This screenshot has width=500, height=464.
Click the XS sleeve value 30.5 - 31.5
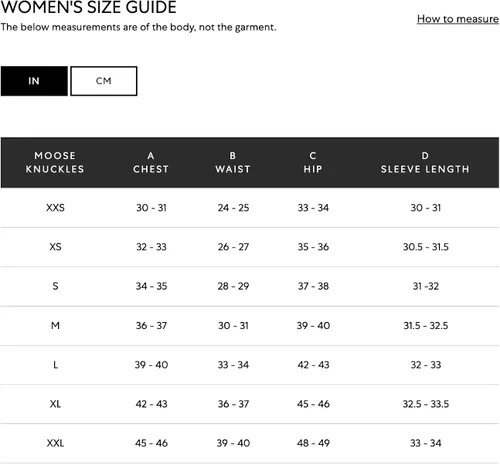[426, 247]
